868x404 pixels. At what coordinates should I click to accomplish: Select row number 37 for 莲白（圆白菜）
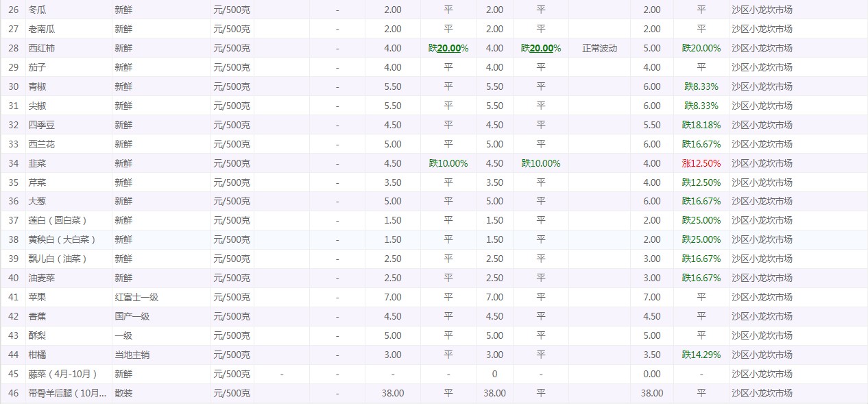(13, 221)
